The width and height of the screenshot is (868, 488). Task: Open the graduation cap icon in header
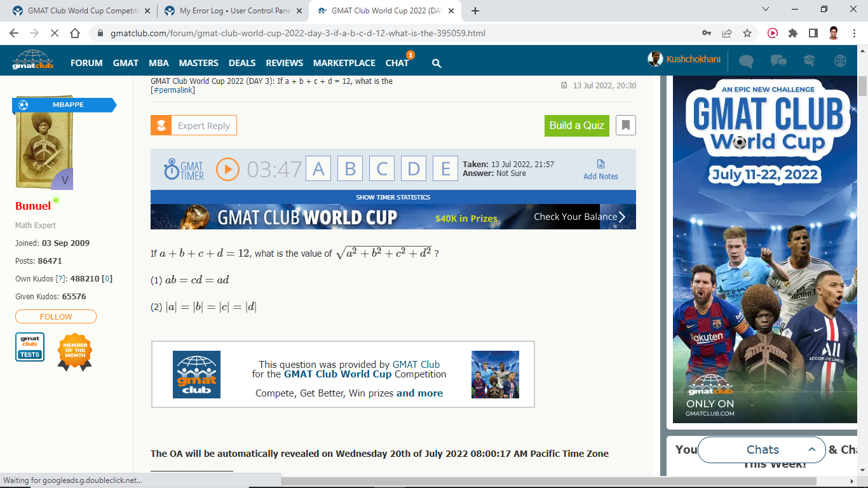pyautogui.click(x=809, y=61)
